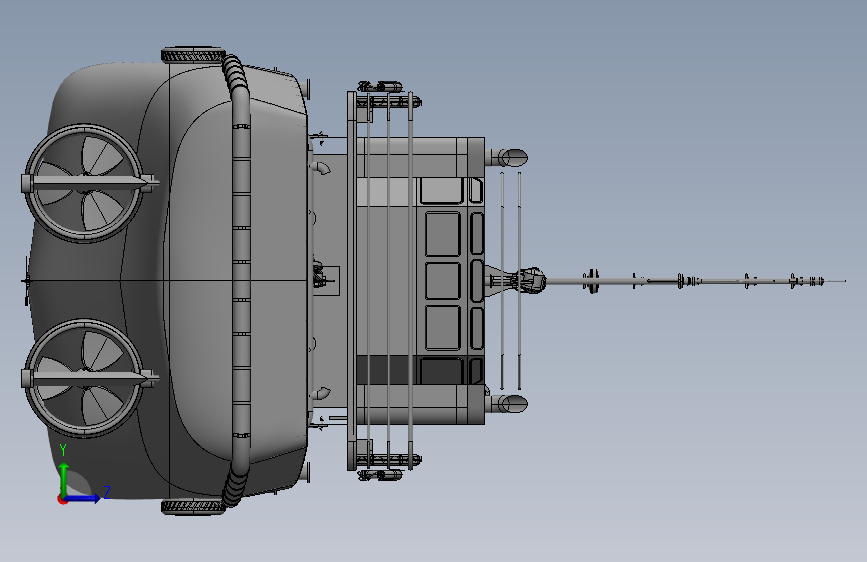Select the blue Z axis arrow of the triad

click(x=83, y=498)
